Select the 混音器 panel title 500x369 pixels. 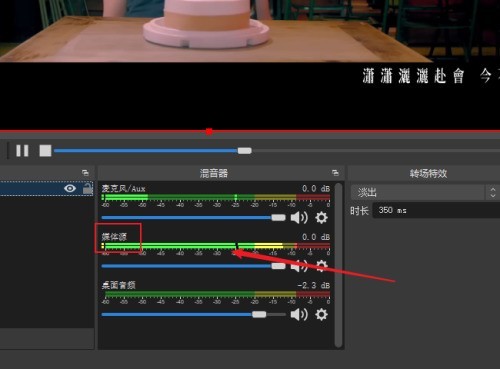click(214, 173)
